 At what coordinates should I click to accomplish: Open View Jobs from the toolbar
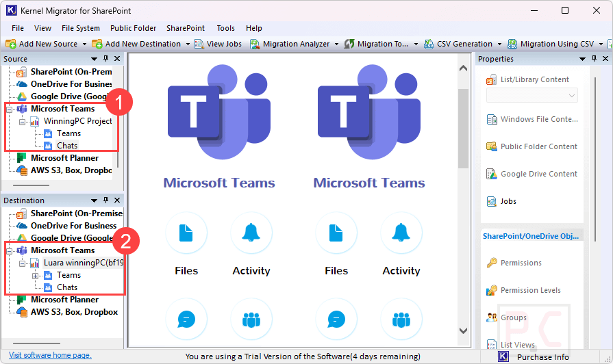point(218,44)
